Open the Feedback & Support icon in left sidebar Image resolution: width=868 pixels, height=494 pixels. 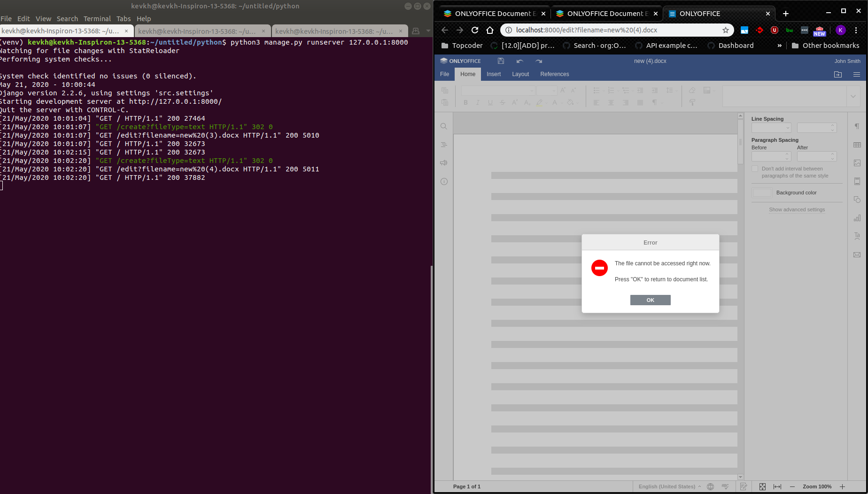[x=443, y=162]
